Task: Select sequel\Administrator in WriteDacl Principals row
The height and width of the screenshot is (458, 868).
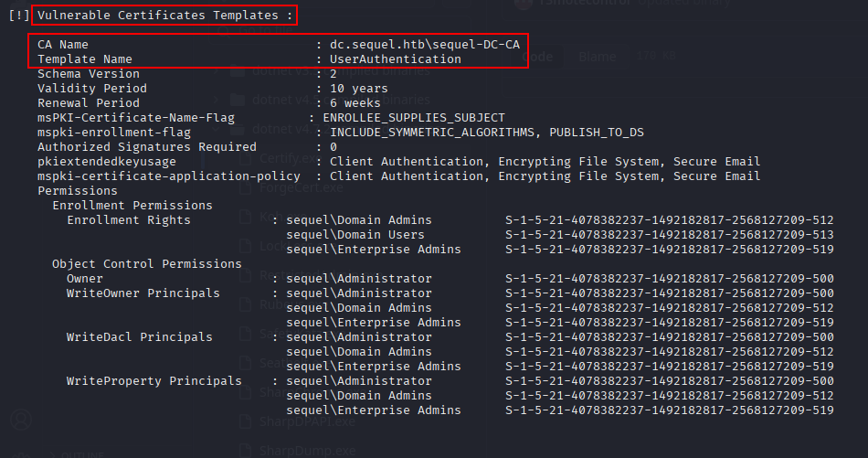Action: pyautogui.click(x=359, y=336)
